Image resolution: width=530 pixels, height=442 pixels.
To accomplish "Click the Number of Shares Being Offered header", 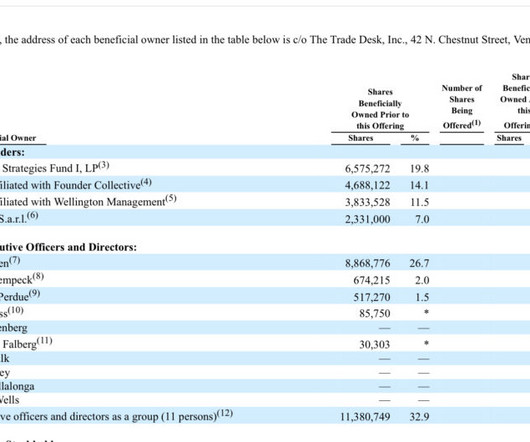I will tap(462, 107).
